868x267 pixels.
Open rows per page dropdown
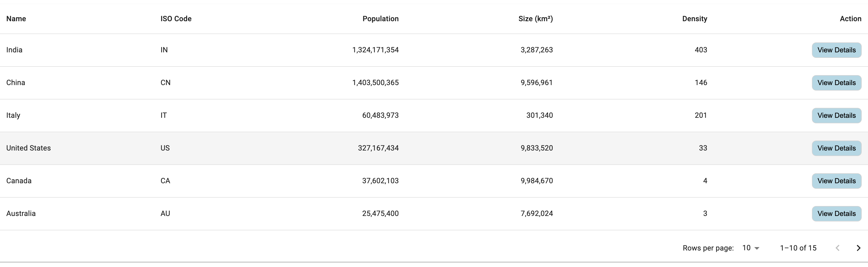click(751, 248)
